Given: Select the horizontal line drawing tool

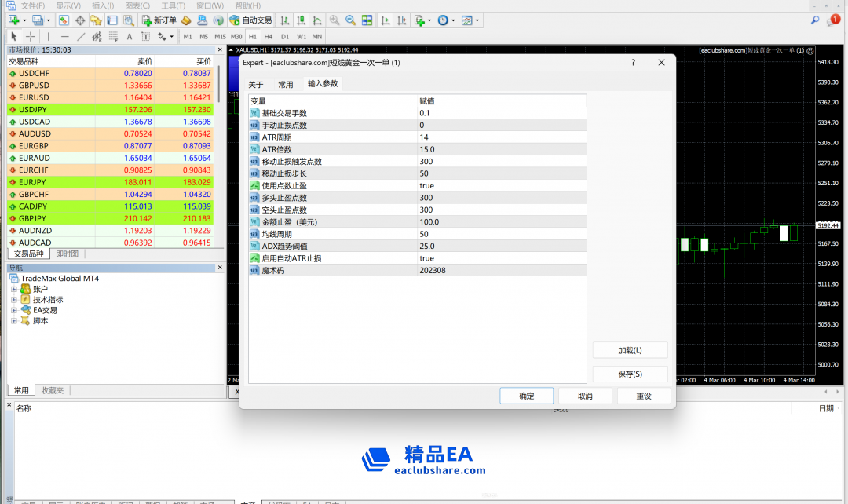Looking at the screenshot, I should coord(64,36).
